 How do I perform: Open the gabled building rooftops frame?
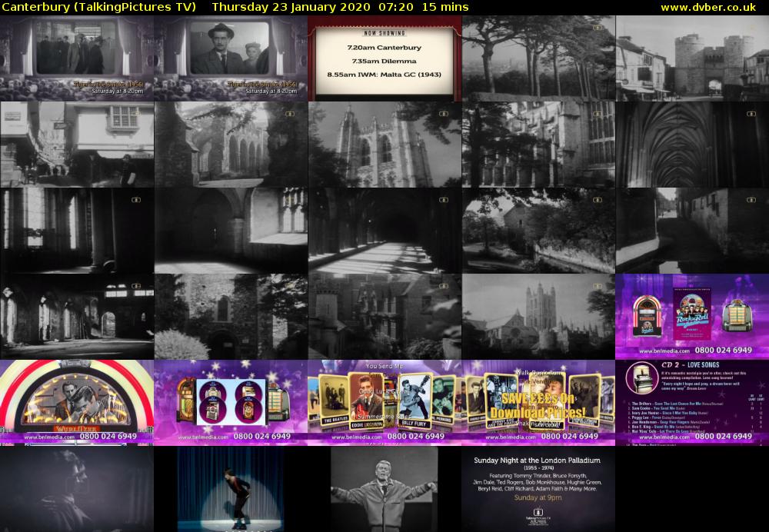(384, 316)
